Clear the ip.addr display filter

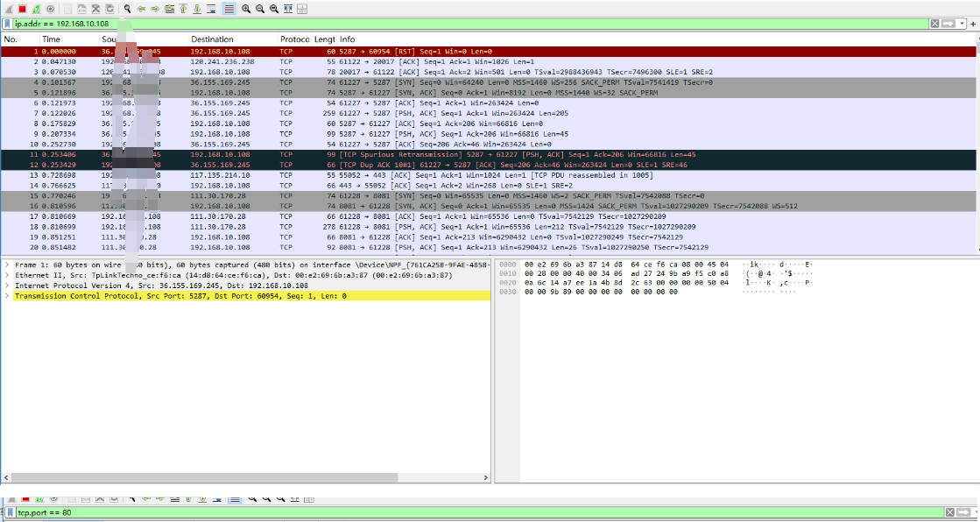coord(934,24)
